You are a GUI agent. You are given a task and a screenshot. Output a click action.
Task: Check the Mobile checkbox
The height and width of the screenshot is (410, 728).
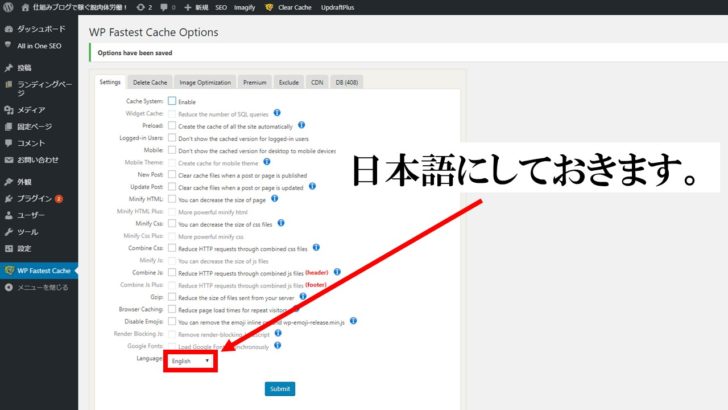(172, 150)
